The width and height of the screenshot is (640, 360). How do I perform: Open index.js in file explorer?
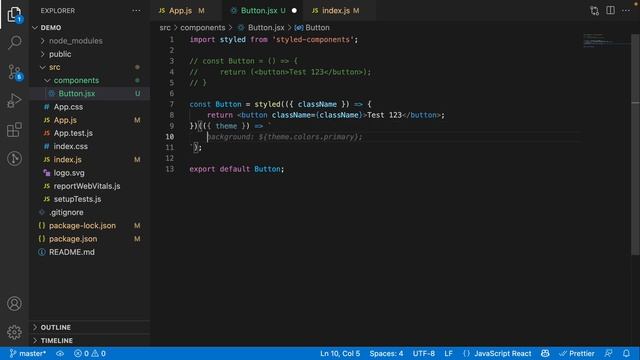coord(90,160)
